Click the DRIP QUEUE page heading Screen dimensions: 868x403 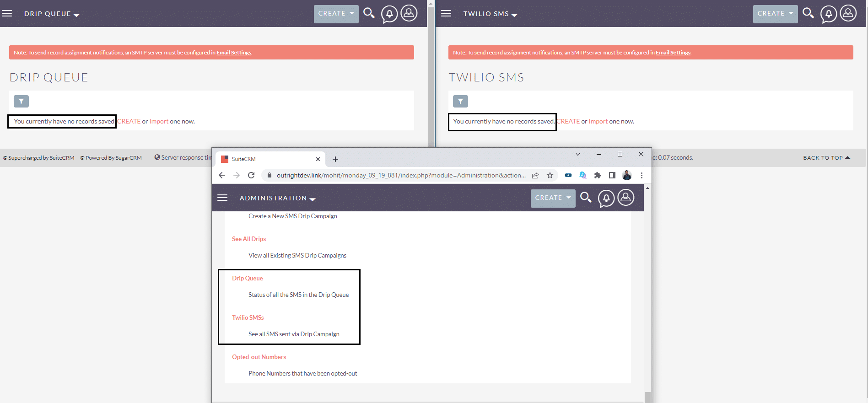coord(49,77)
